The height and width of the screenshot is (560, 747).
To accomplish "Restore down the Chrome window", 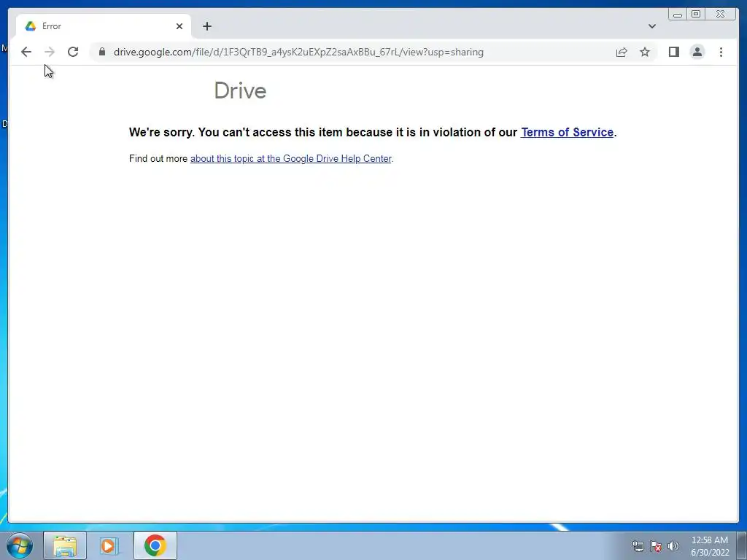I will coord(695,15).
